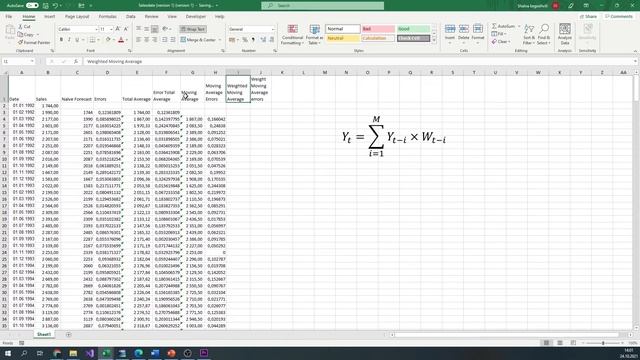
Task: Open the File menu tab
Action: pyautogui.click(x=9, y=17)
